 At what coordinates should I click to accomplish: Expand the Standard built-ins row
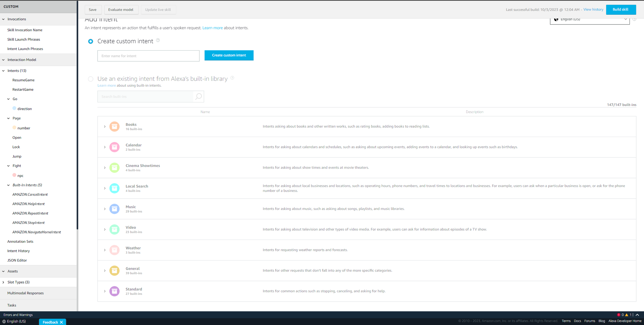click(105, 291)
